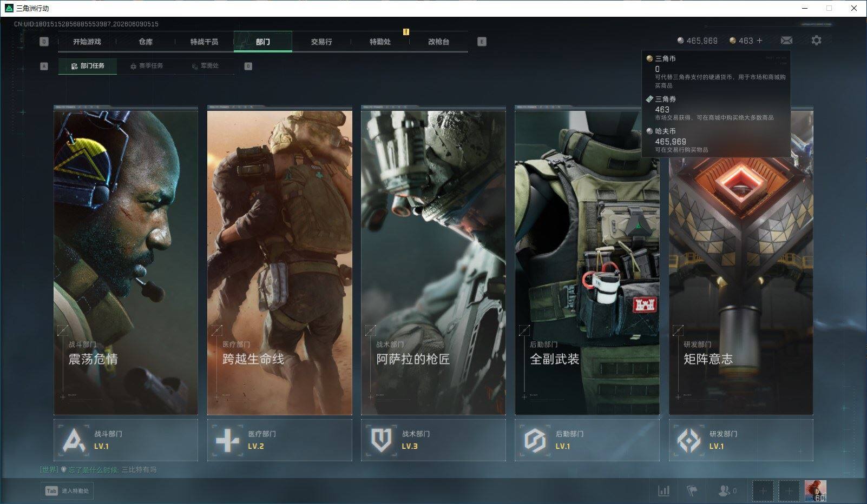The width and height of the screenshot is (867, 504).
Task: Click the world chat message line
Action: 98,469
